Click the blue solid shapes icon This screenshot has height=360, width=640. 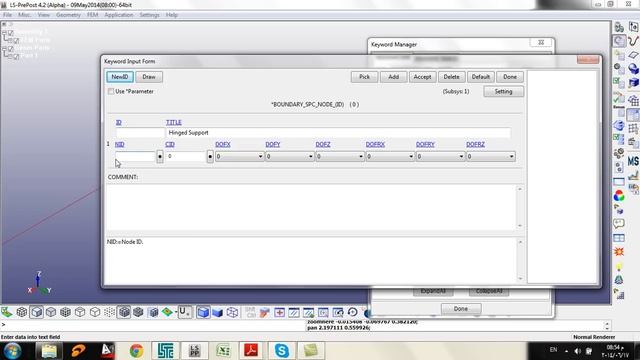[x=633, y=68]
